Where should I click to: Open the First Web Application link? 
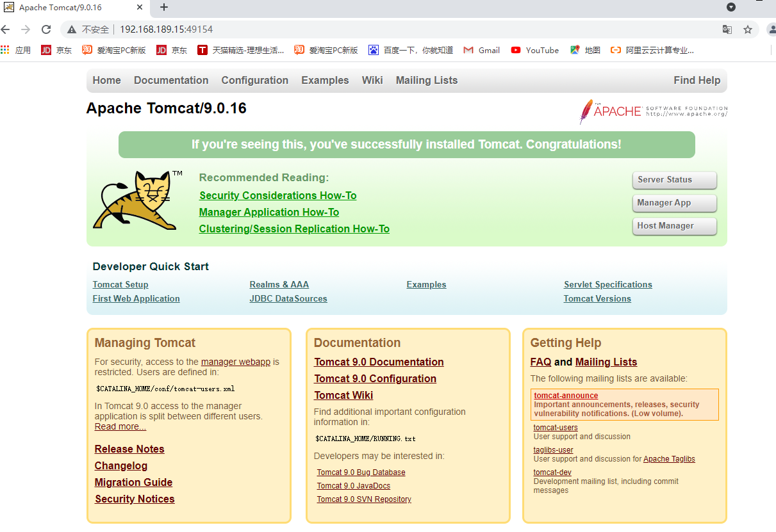point(136,298)
